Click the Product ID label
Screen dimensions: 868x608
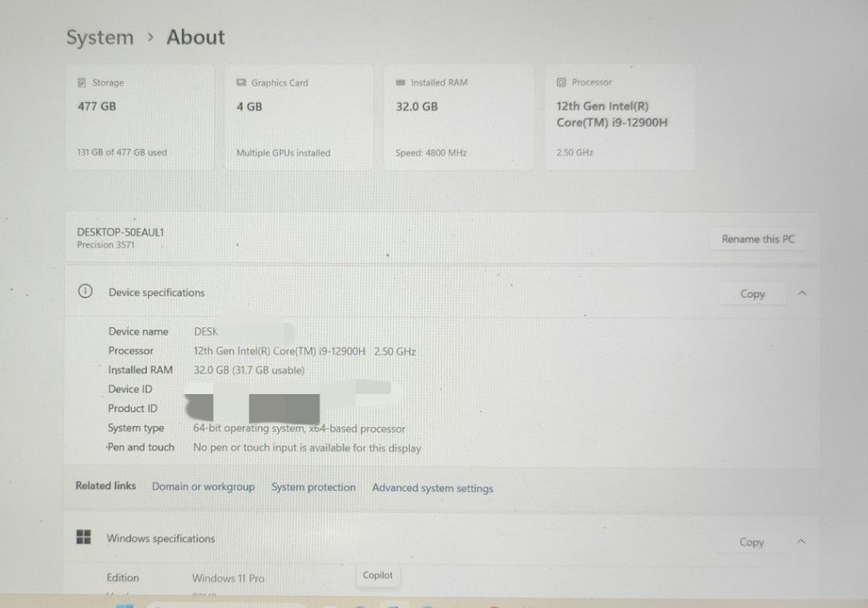pos(133,409)
